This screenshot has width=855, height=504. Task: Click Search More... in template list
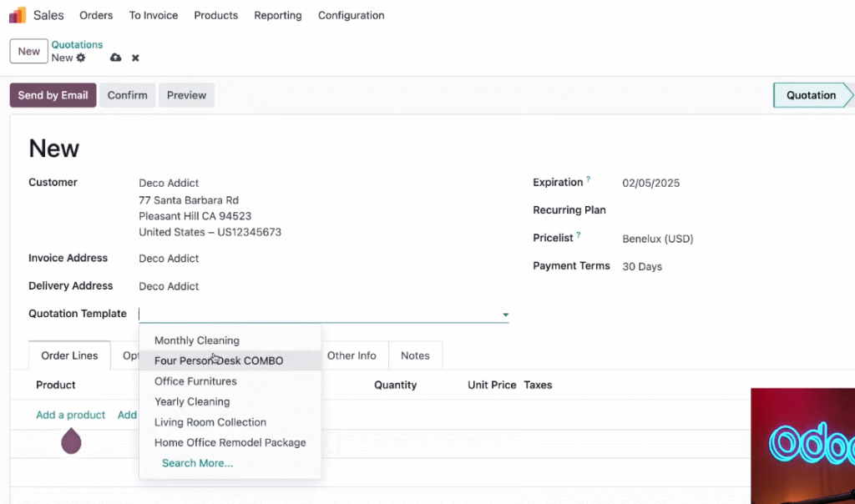197,463
